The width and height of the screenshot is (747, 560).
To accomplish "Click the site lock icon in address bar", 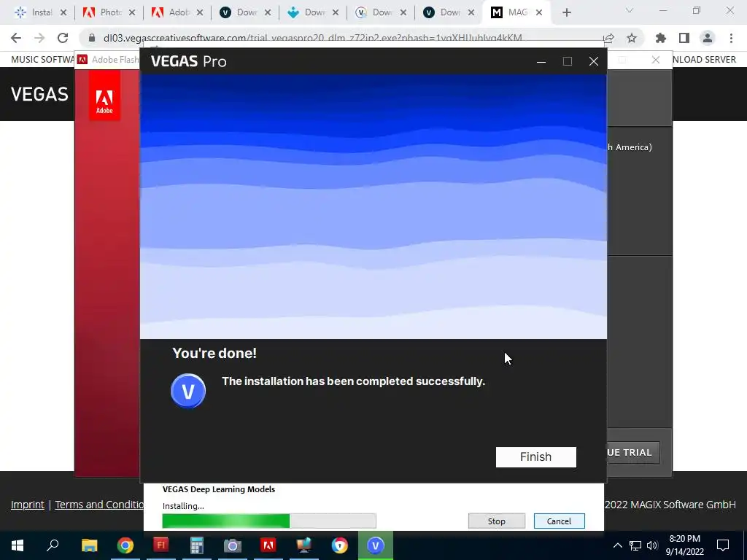I will 93,38.
